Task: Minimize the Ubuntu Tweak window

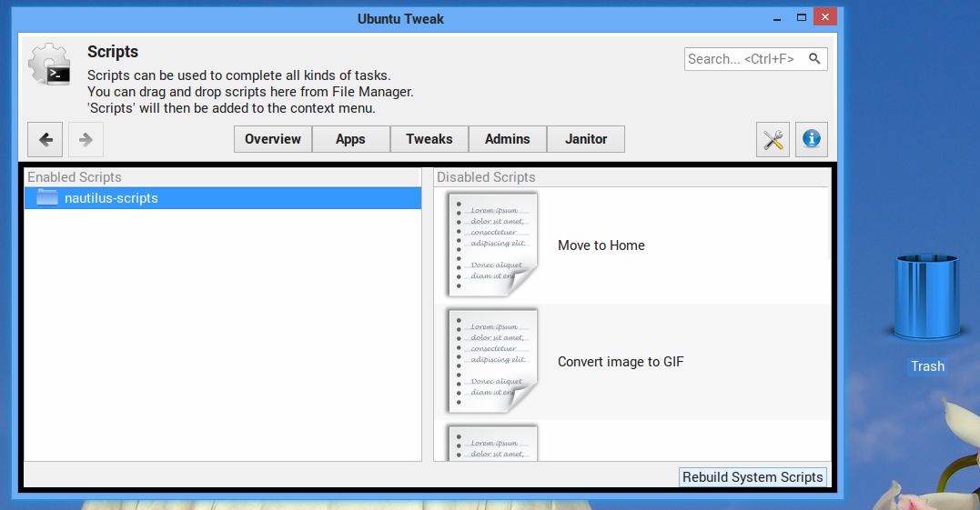Action: pyautogui.click(x=777, y=18)
